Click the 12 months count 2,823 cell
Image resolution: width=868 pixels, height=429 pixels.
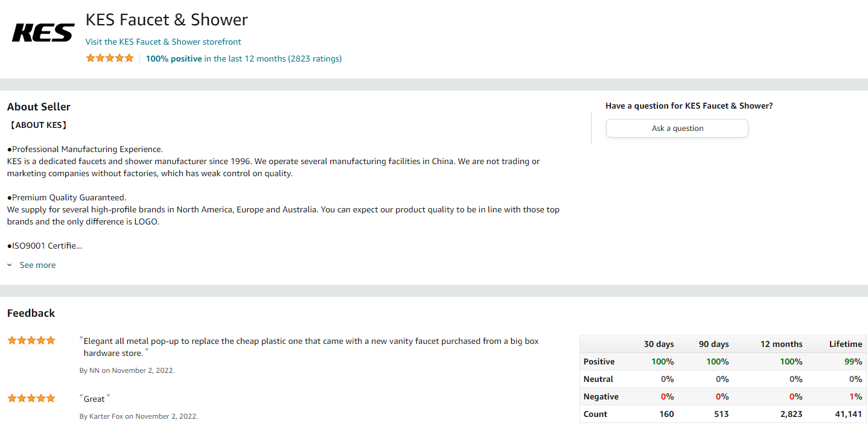click(x=790, y=414)
